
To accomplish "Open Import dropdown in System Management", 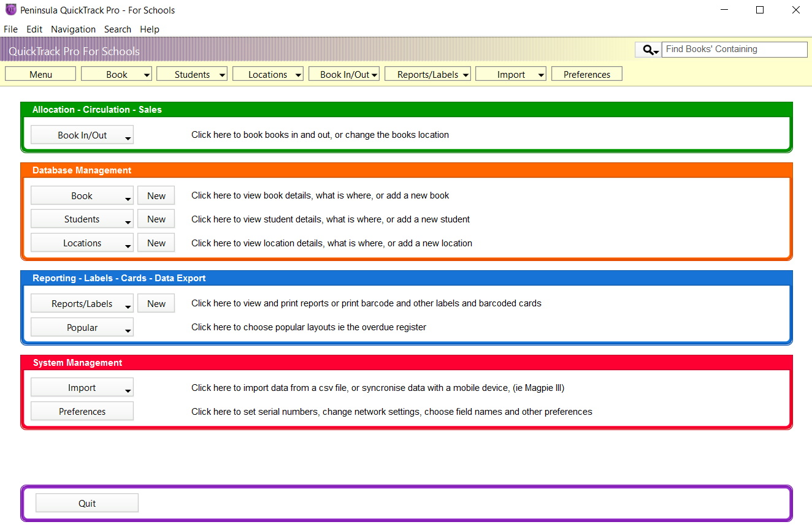I will 82,388.
